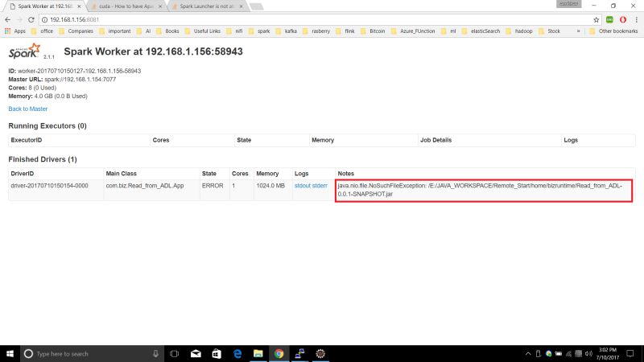
Task: Click the Finished Drivers (1) heading
Action: pyautogui.click(x=43, y=159)
